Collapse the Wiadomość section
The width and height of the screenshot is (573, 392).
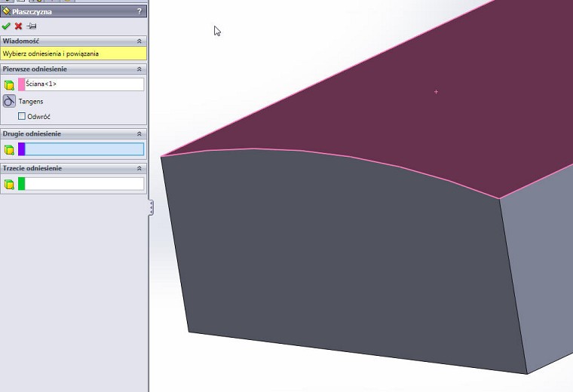coord(139,41)
